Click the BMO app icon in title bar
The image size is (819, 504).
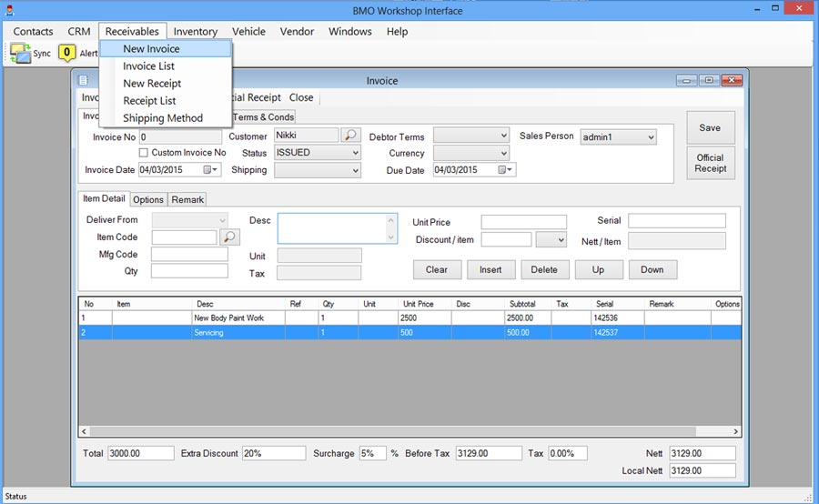(x=9, y=10)
